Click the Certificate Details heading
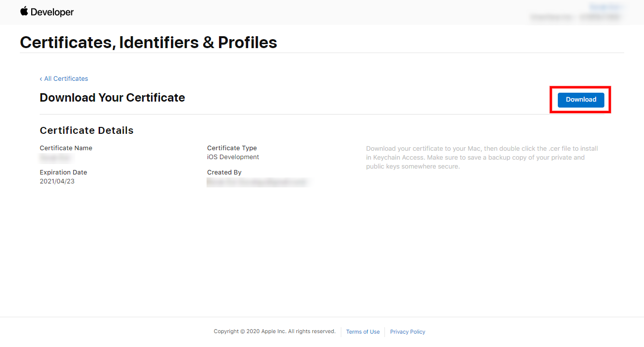Screen dimensions: 644x347 86,130
